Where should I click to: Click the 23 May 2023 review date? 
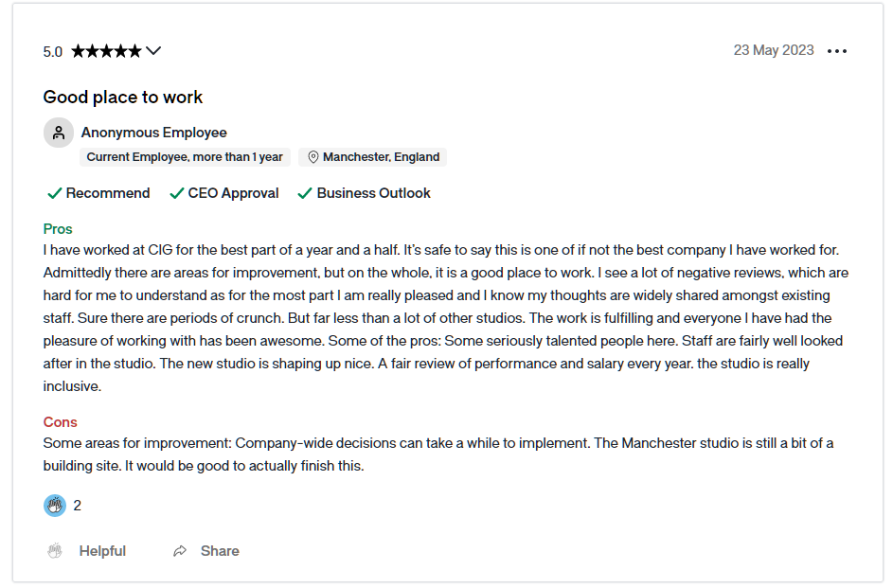[774, 50]
